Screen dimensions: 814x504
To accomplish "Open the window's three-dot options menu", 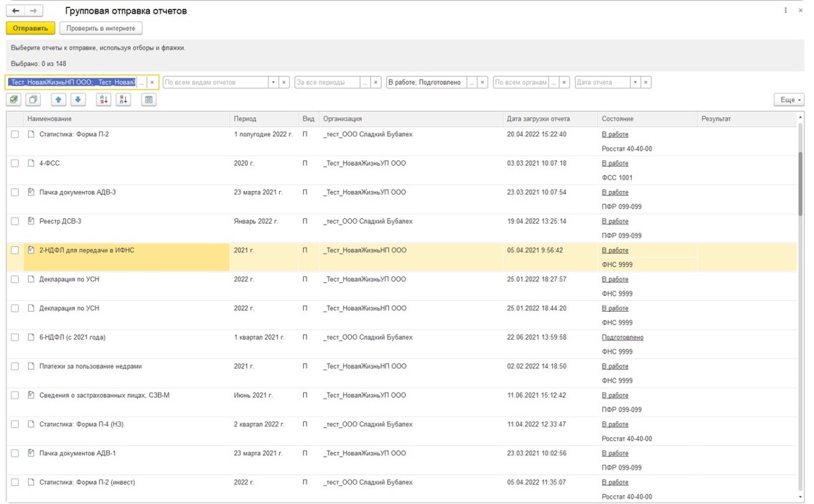I will tap(785, 11).
